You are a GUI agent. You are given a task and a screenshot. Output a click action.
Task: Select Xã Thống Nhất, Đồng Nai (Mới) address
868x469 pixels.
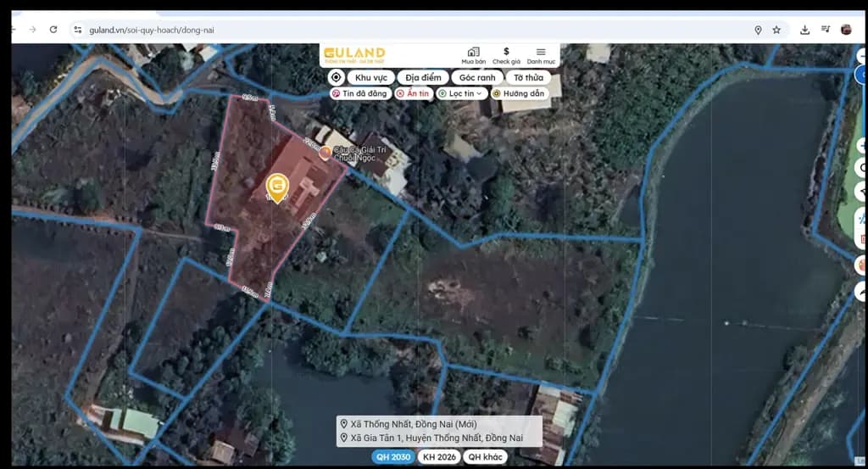coord(414,424)
